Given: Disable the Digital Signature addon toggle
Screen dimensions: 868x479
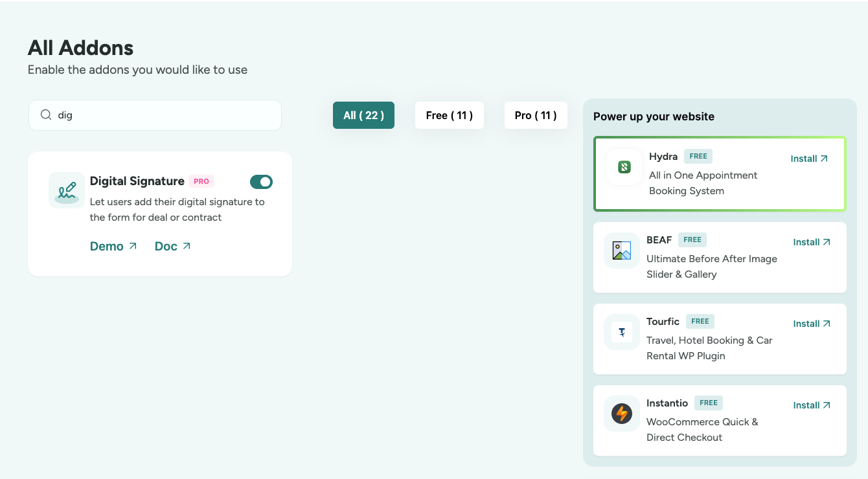Looking at the screenshot, I should 261,182.
